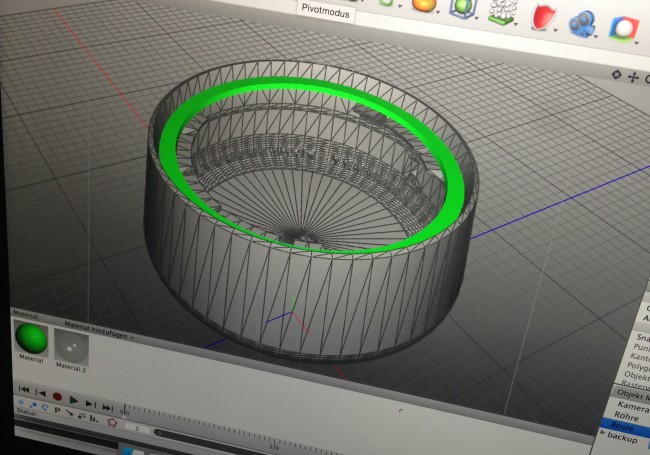Image resolution: width=650 pixels, height=455 pixels.
Task: Expand the triangle beside the backup group
Action: 603,432
